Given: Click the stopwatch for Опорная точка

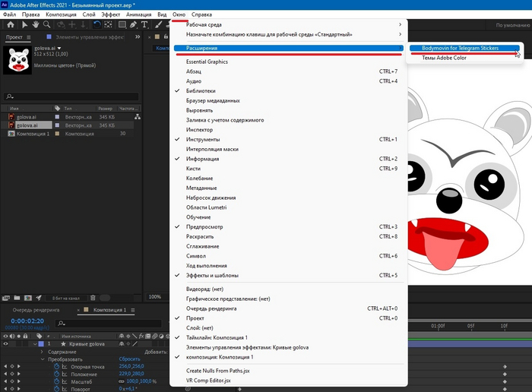Looking at the screenshot, I should click(x=57, y=367).
